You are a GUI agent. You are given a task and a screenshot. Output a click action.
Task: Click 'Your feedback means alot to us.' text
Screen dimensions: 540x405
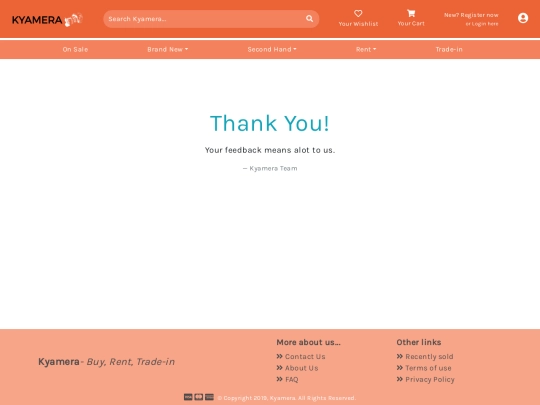pyautogui.click(x=270, y=150)
